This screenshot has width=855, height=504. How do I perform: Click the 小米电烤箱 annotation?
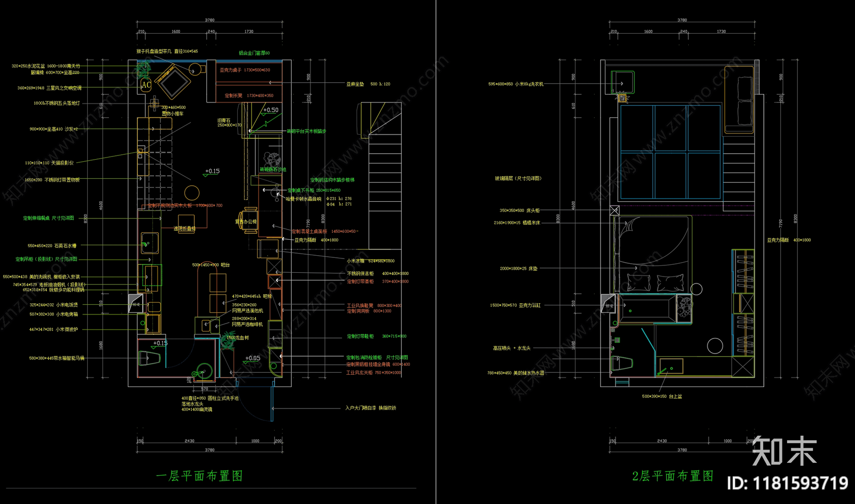[x=53, y=314]
